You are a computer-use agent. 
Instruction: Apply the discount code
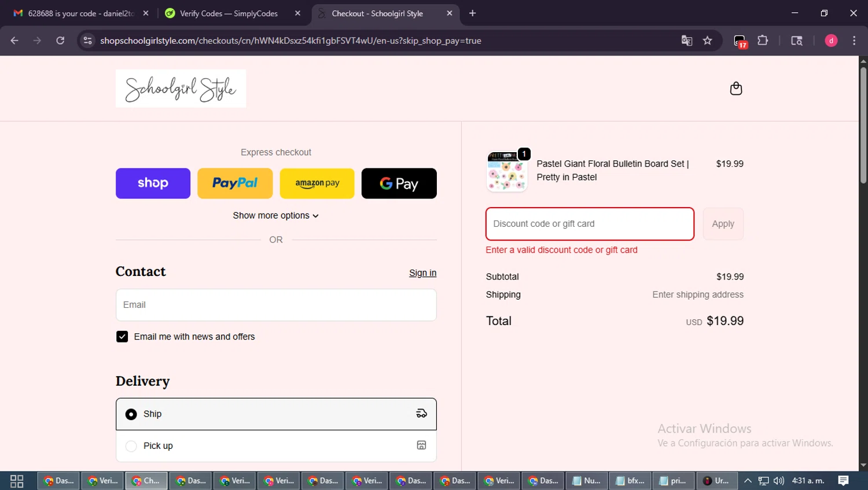tap(723, 224)
